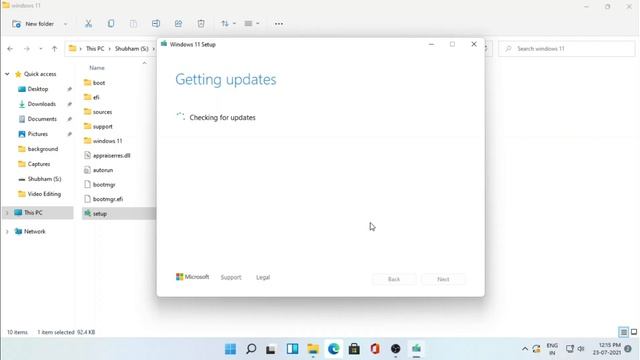The width and height of the screenshot is (640, 360).
Task: Open the Sort options dropdown
Action: pos(228,24)
